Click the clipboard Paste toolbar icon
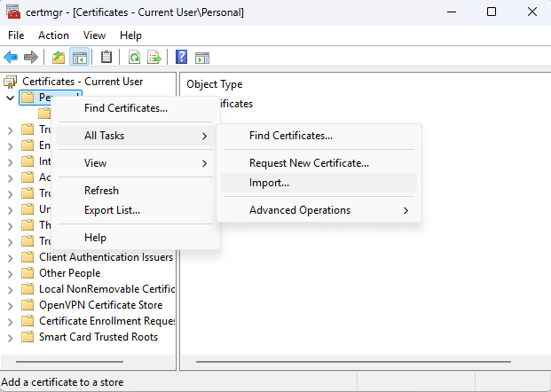The height and width of the screenshot is (392, 551). point(106,57)
